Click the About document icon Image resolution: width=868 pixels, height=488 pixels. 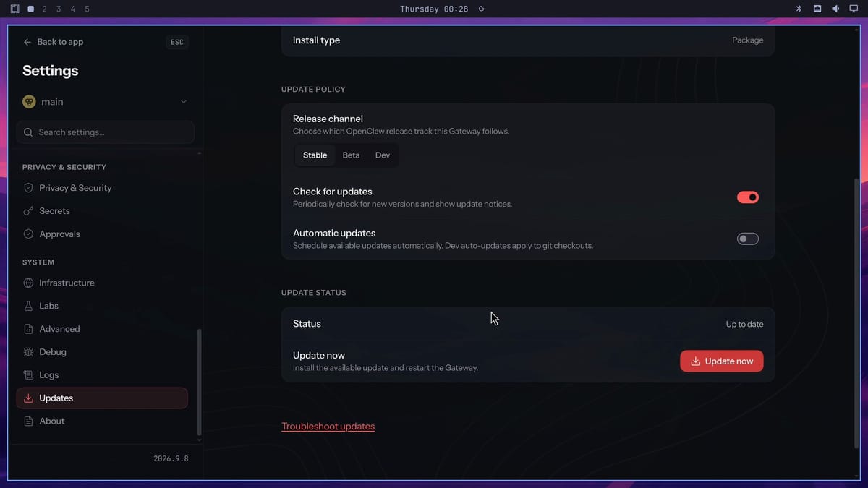28,421
